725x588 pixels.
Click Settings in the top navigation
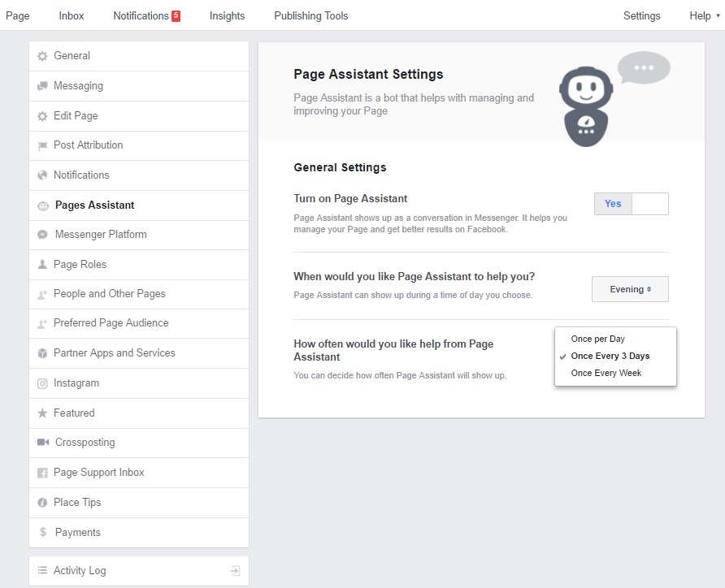click(641, 15)
